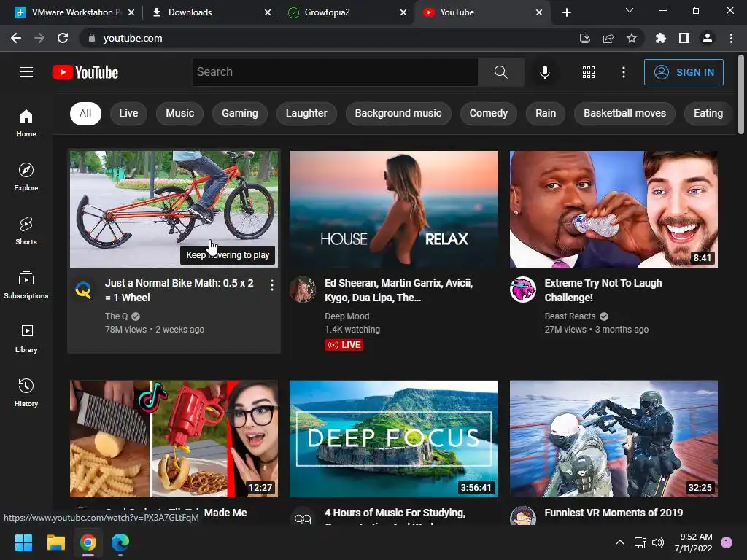Open Subscriptions in the sidebar
Viewport: 747px width, 560px height.
26,285
